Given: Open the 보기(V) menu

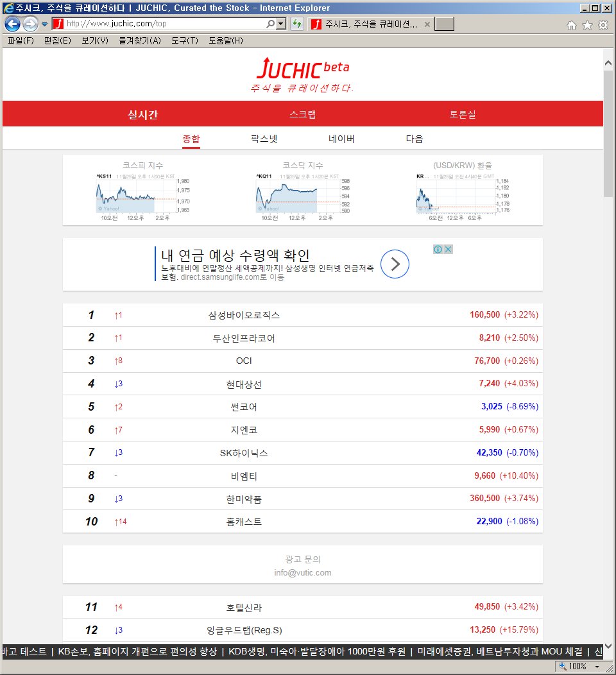Looking at the screenshot, I should 95,40.
